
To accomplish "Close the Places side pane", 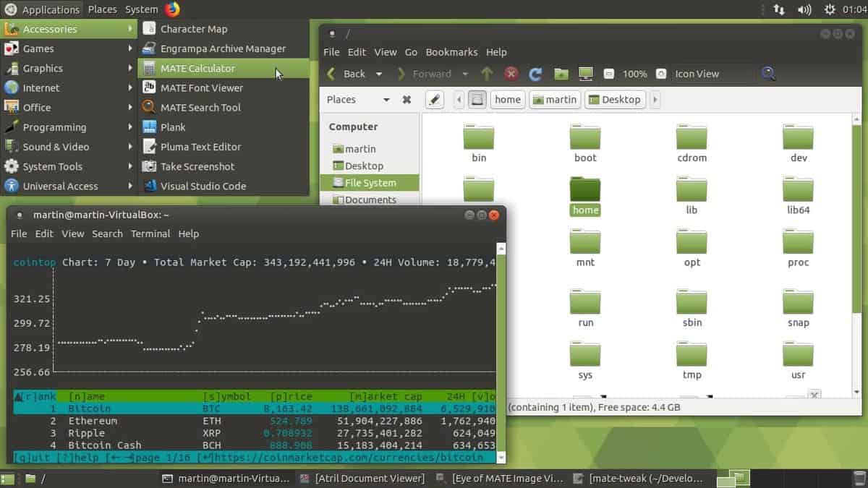I will (407, 100).
